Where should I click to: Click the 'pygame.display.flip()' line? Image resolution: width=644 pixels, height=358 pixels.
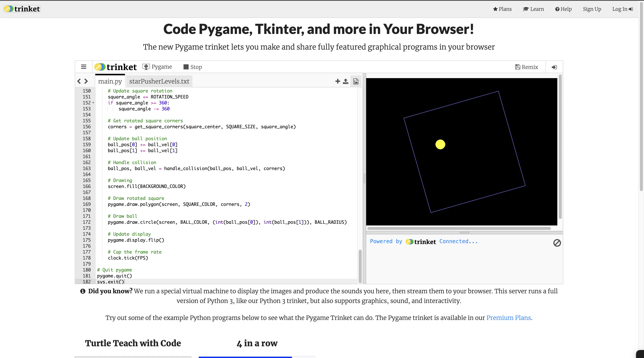[136, 240]
